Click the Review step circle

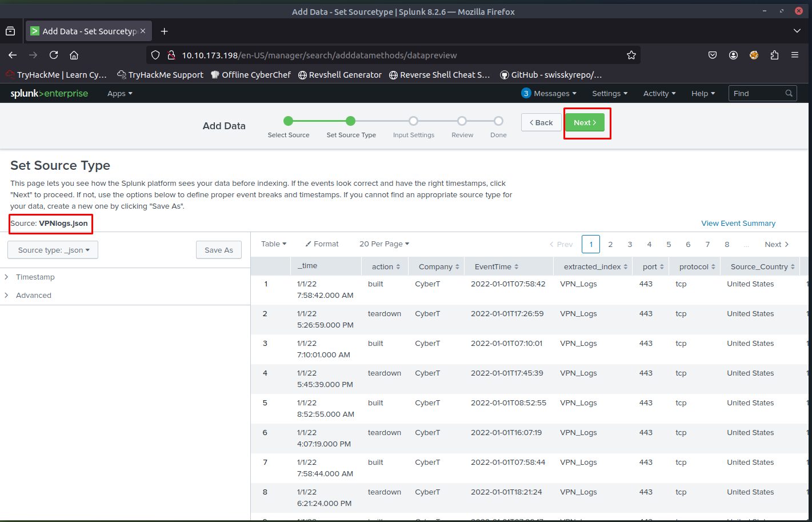pos(462,121)
